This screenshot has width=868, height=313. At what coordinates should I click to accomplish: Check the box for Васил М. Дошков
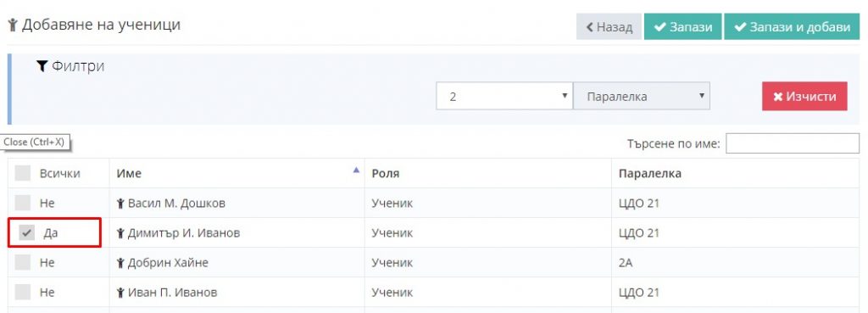23,203
